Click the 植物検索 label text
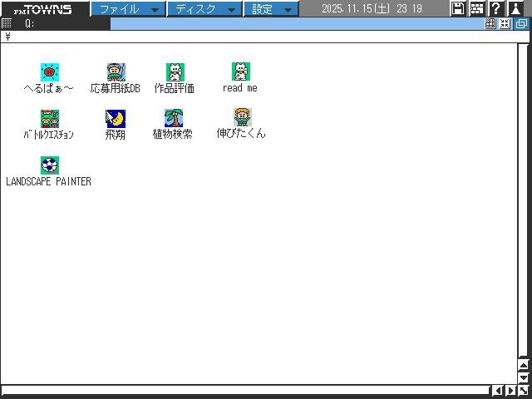 click(x=173, y=135)
